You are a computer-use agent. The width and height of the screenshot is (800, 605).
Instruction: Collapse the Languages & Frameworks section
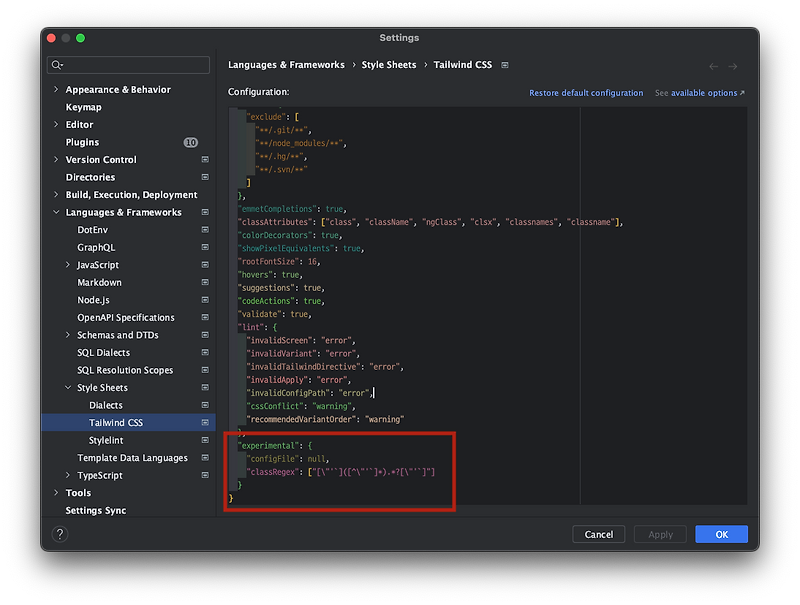[55, 211]
